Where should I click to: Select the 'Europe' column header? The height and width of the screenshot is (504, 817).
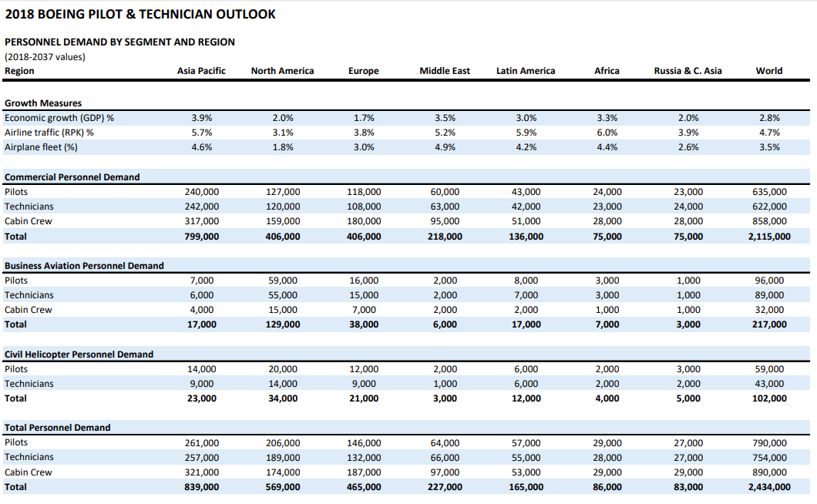click(x=364, y=71)
